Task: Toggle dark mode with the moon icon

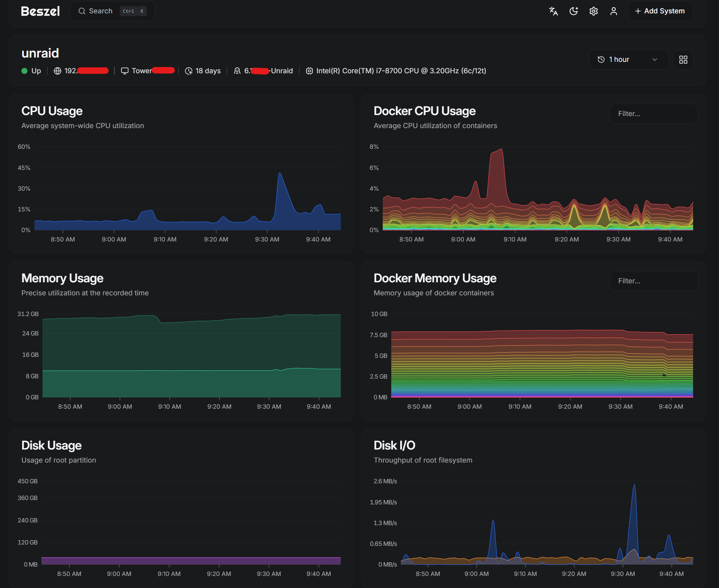Action: (573, 11)
